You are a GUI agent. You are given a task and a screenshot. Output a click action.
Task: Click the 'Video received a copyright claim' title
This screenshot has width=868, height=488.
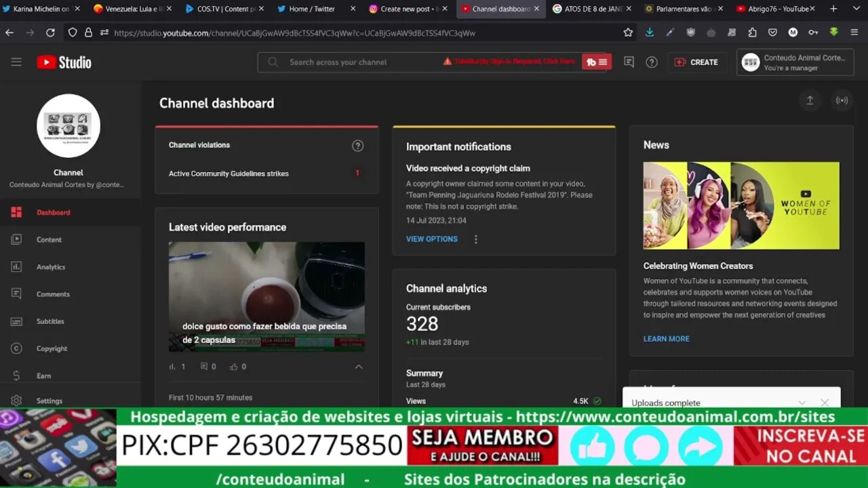coord(468,169)
